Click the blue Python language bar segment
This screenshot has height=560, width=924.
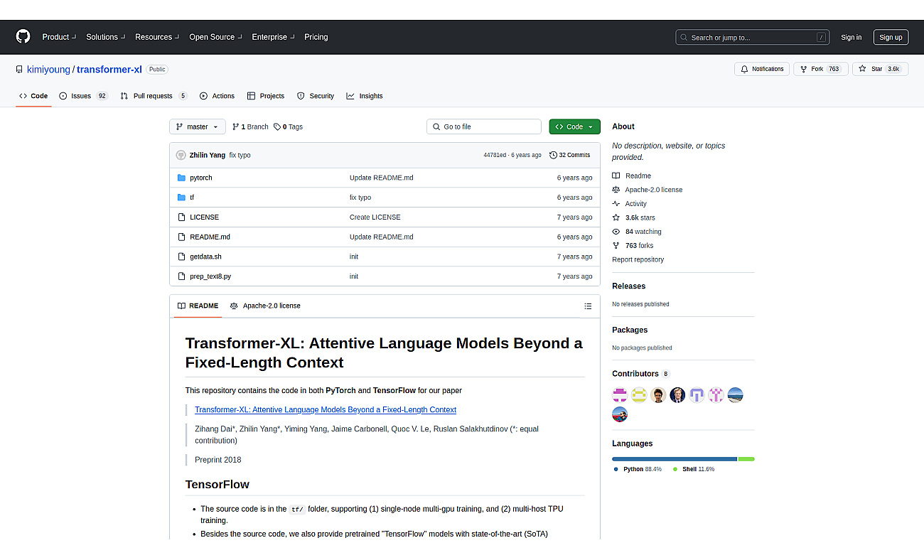coord(675,459)
